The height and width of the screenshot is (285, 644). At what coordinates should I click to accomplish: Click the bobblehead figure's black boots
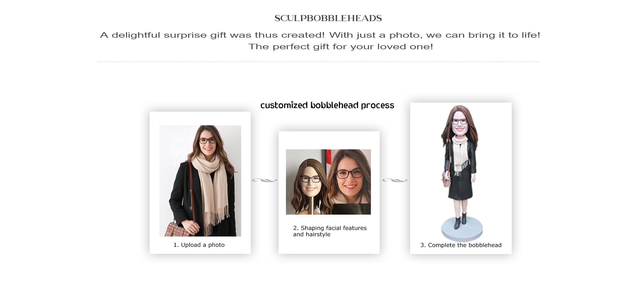460,221
